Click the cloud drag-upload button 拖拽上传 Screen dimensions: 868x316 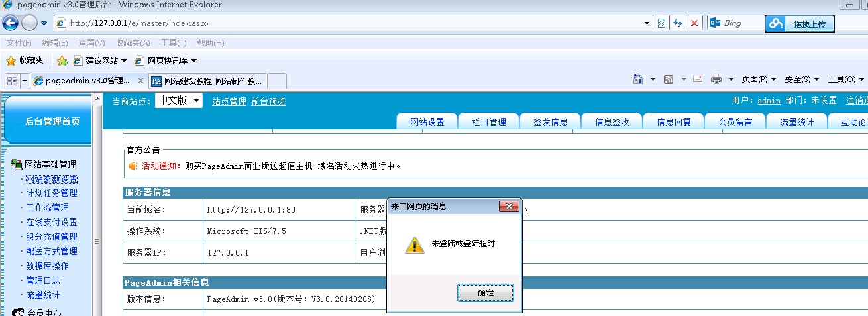coord(800,24)
